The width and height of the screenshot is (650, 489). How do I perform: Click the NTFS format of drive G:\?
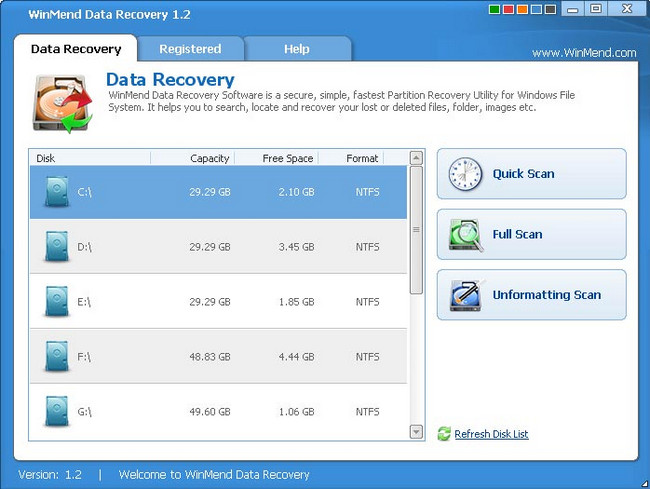[367, 412]
